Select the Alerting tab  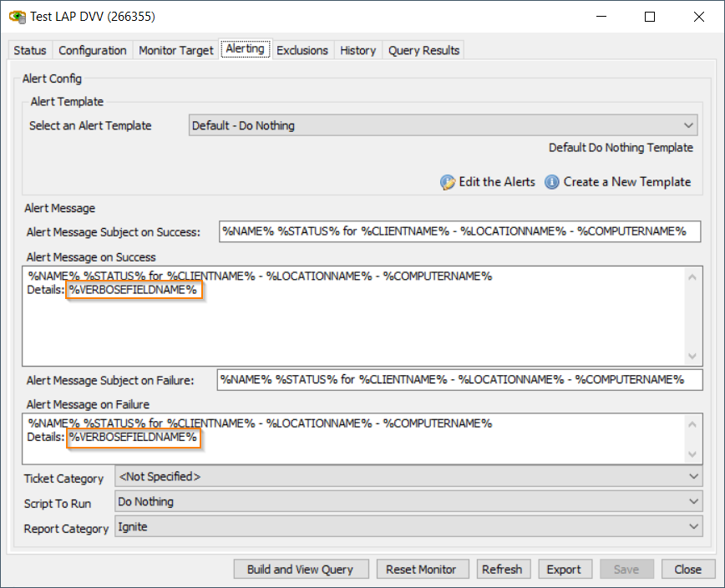pyautogui.click(x=246, y=48)
